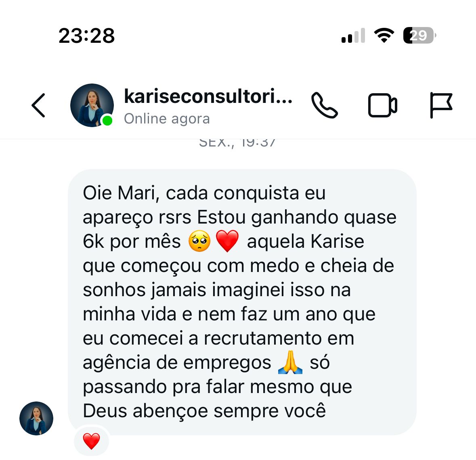Tap the praying hands emoji in the message
The image size is (476, 460).
(290, 362)
